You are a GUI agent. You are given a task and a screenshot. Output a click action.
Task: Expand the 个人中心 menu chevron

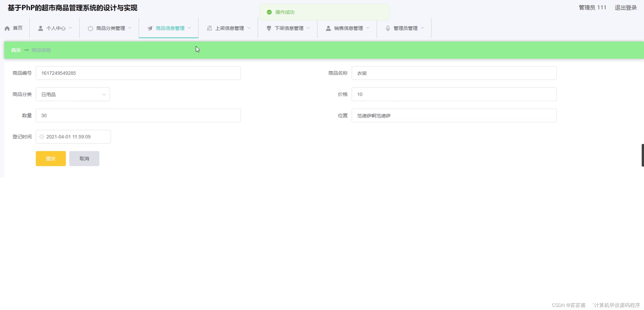click(x=71, y=28)
